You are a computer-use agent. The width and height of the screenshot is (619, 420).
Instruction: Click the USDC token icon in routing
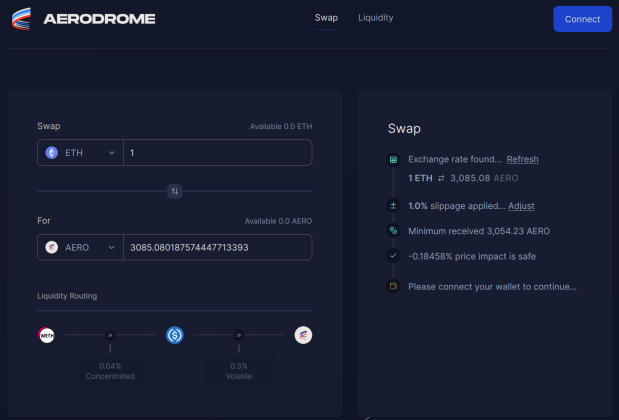[174, 335]
